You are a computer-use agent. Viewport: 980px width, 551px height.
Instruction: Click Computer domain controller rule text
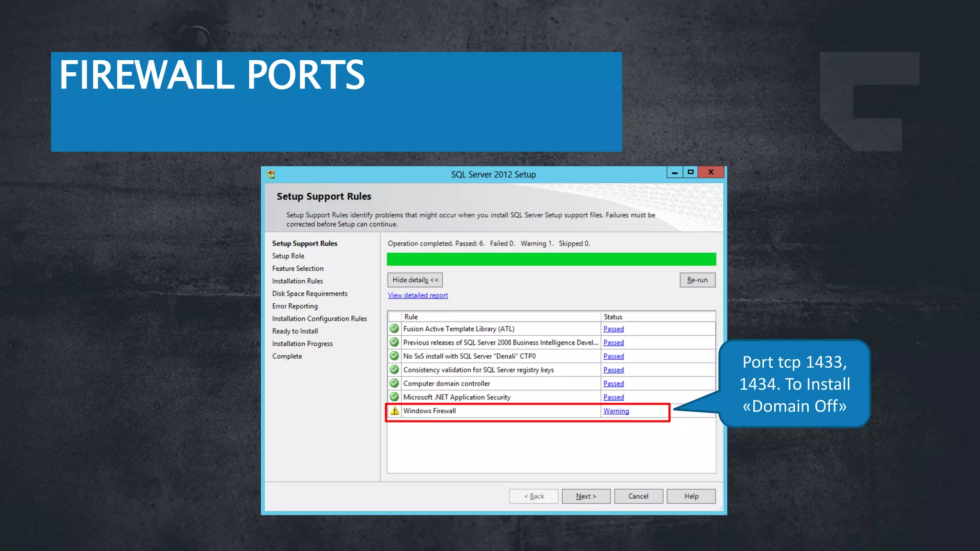pyautogui.click(x=446, y=384)
